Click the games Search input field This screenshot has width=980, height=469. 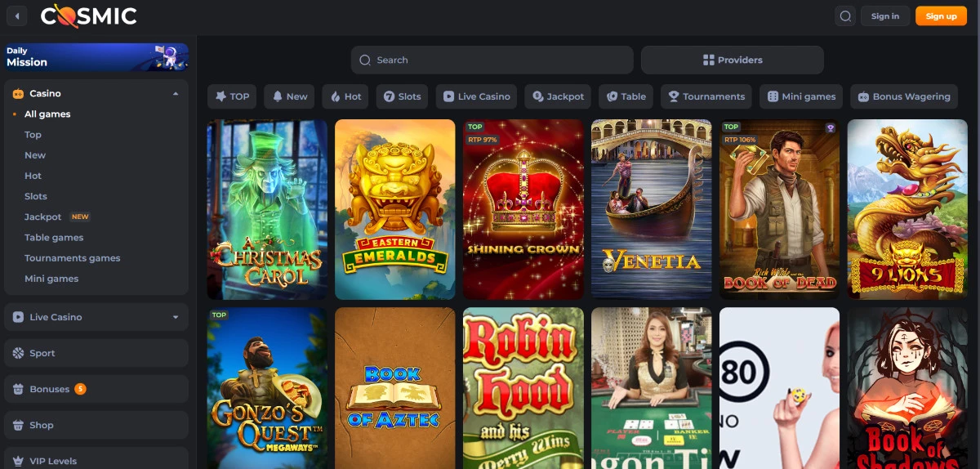(492, 60)
